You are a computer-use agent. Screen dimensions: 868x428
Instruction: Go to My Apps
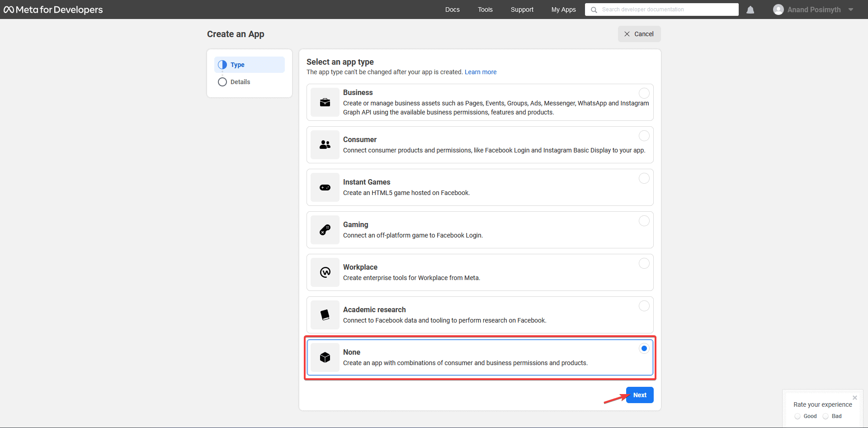[563, 9]
